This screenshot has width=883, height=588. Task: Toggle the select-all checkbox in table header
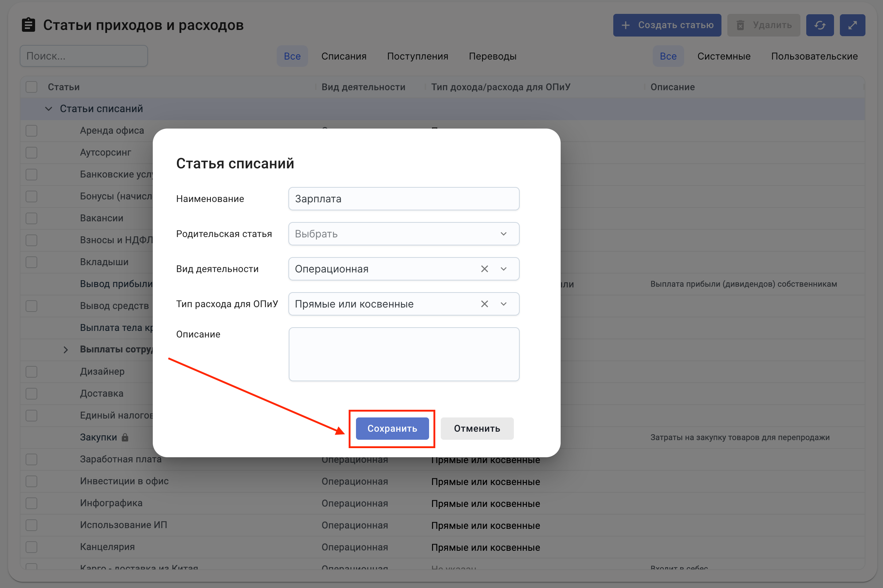31,87
